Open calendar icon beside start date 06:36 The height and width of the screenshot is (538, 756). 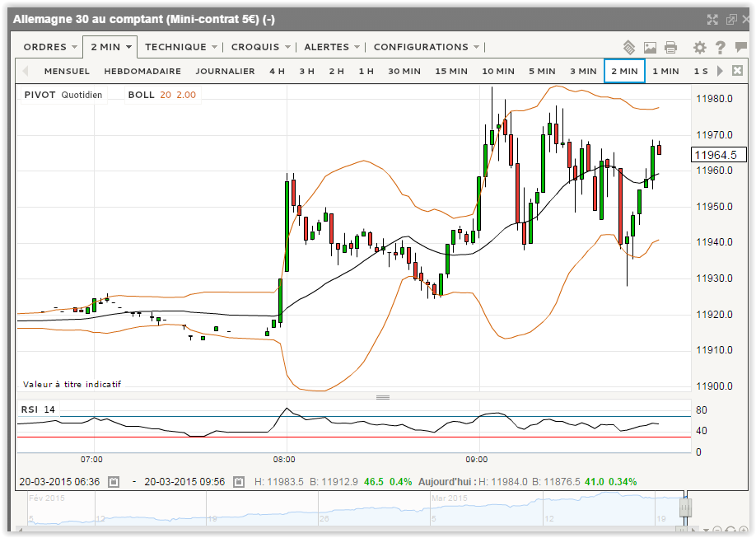pyautogui.click(x=114, y=481)
